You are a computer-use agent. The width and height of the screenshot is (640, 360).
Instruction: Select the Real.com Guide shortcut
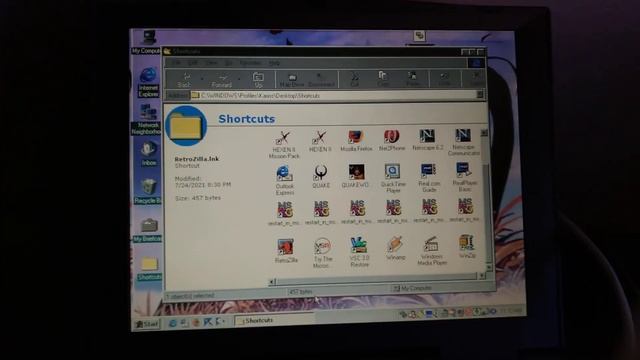pyautogui.click(x=429, y=178)
